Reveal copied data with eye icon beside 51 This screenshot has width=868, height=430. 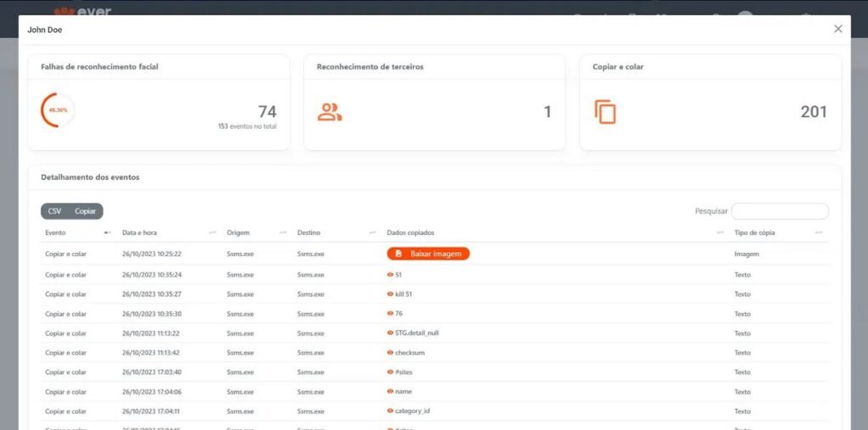(x=390, y=275)
